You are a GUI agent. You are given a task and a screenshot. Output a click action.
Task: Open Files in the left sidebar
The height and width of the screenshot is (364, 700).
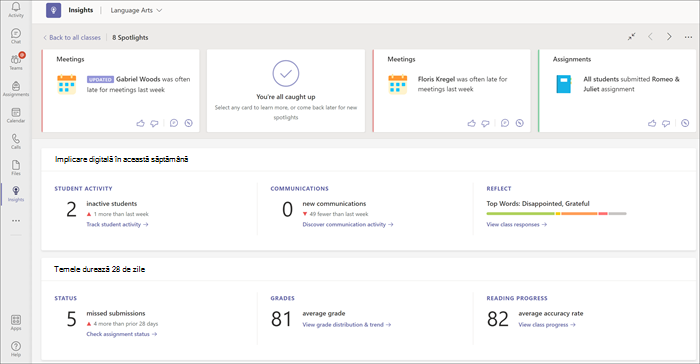point(16,168)
